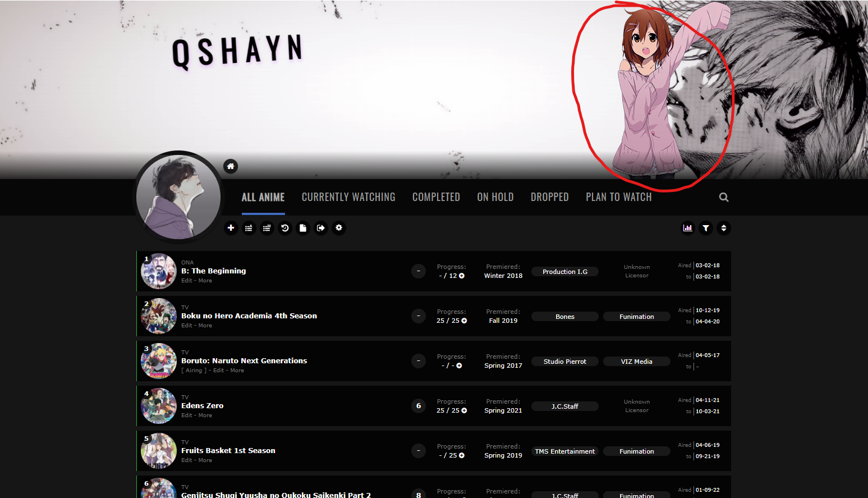Click the Studio Pierrot tag
The width and height of the screenshot is (868, 498).
[565, 362]
